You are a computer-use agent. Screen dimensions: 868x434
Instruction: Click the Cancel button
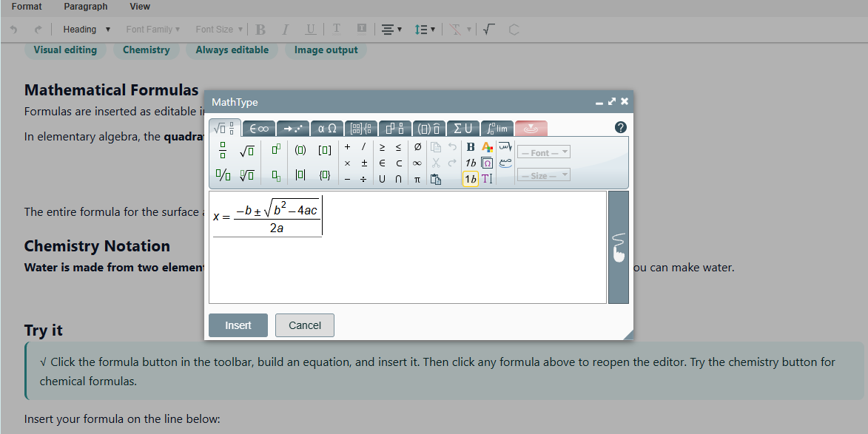click(x=304, y=325)
